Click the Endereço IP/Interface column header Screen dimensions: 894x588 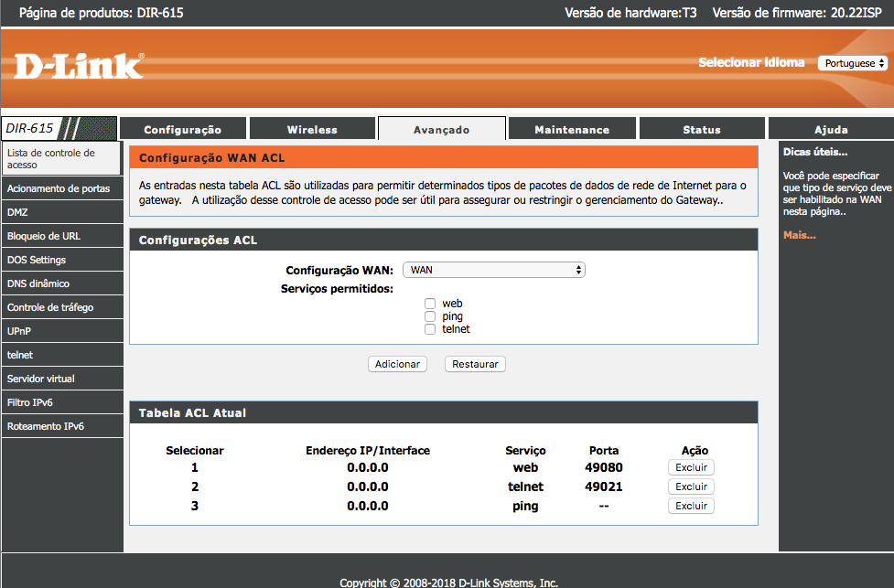pos(368,450)
